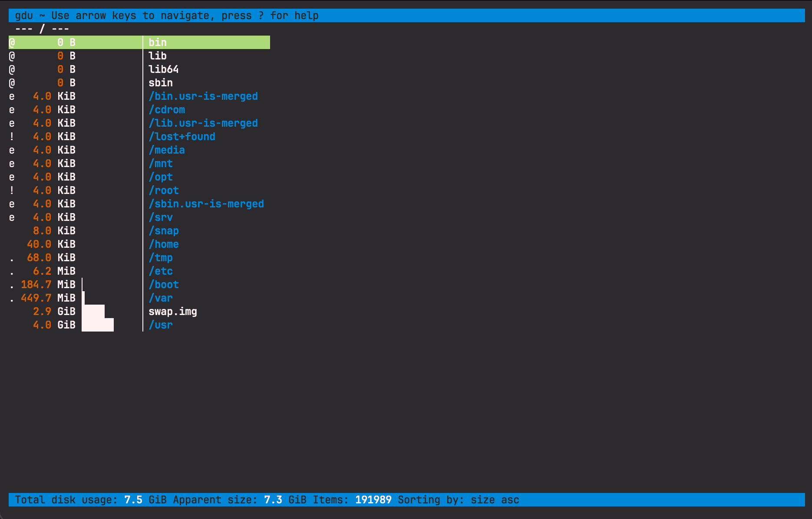
Task: Open the /var directory
Action: click(161, 298)
